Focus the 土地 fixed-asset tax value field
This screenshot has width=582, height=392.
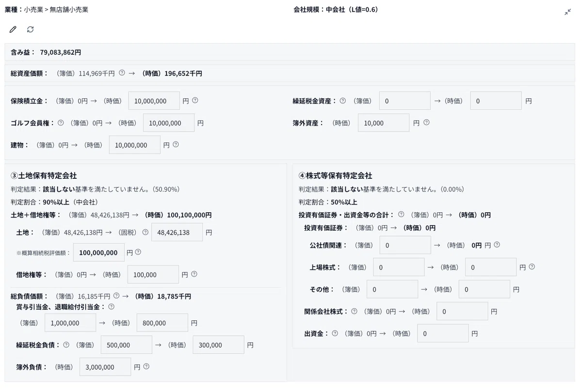coord(177,232)
